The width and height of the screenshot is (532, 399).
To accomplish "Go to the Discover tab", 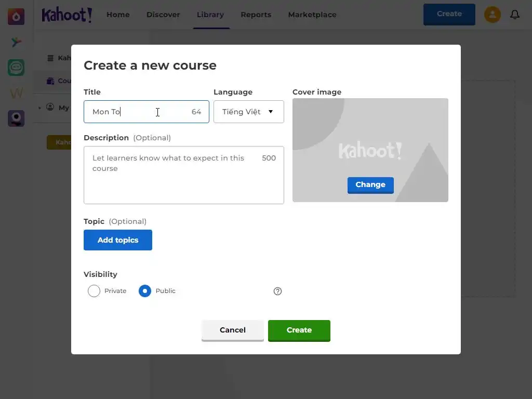I will 163,15.
